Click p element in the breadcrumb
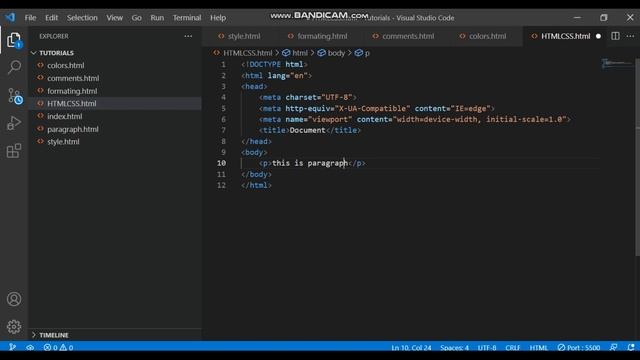Viewport: 640px width, 360px height. pos(367,53)
